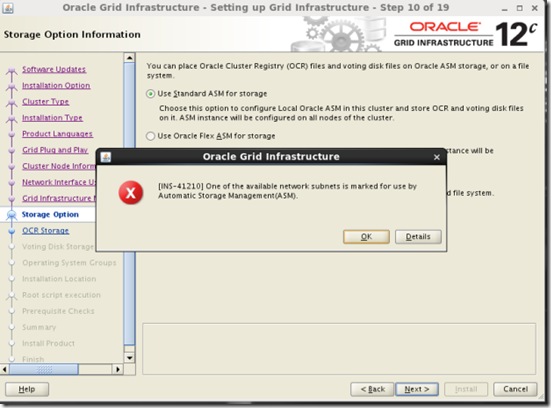The width and height of the screenshot is (551, 408).
Task: Open Cluster Type step
Action: [x=46, y=102]
